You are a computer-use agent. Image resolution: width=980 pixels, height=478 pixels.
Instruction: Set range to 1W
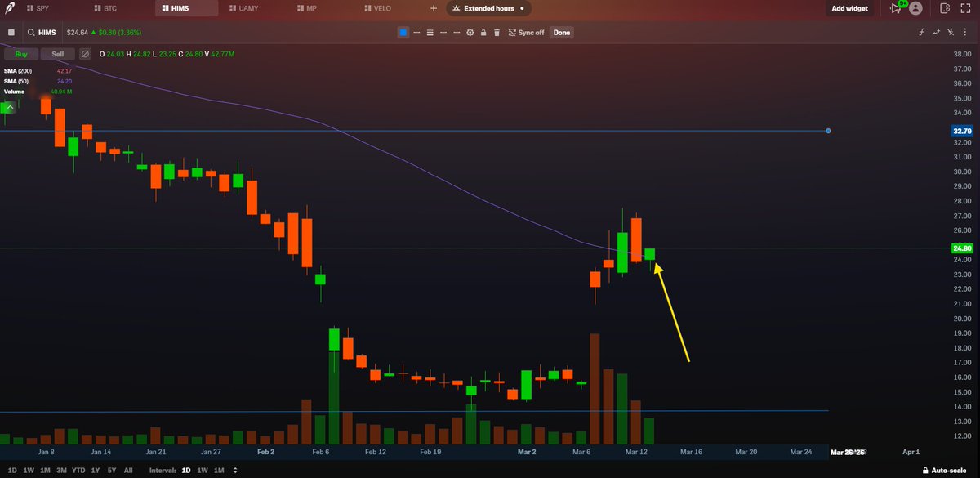coord(29,471)
